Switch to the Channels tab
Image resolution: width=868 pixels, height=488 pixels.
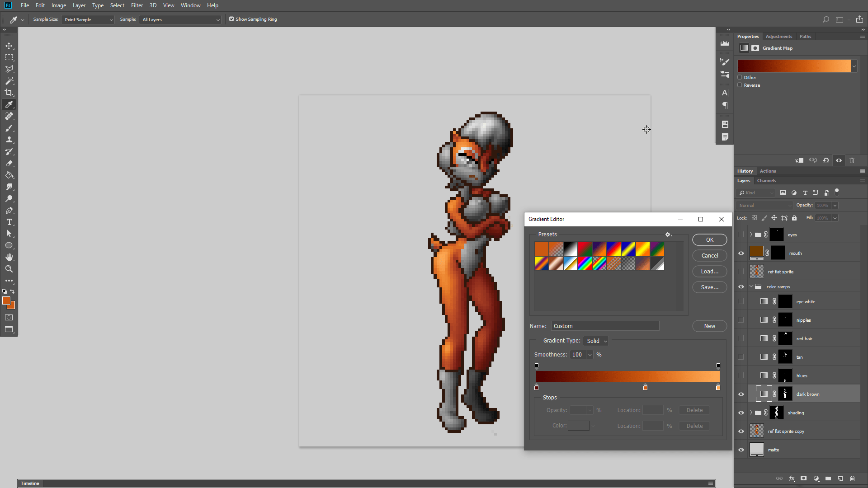(x=766, y=181)
